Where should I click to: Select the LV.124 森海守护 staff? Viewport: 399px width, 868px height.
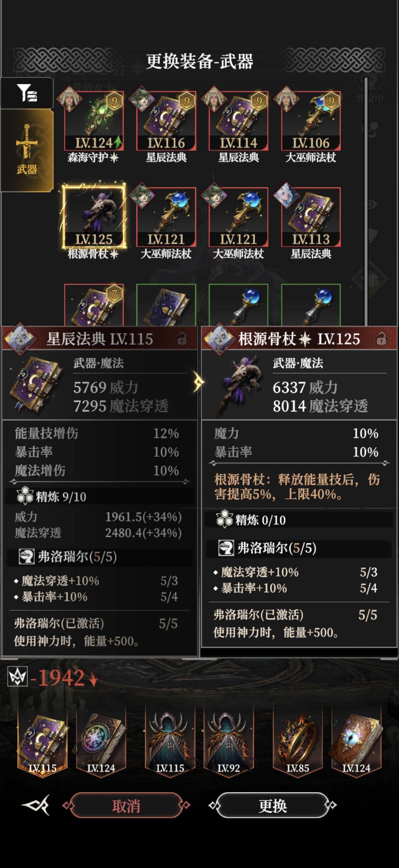tap(94, 121)
